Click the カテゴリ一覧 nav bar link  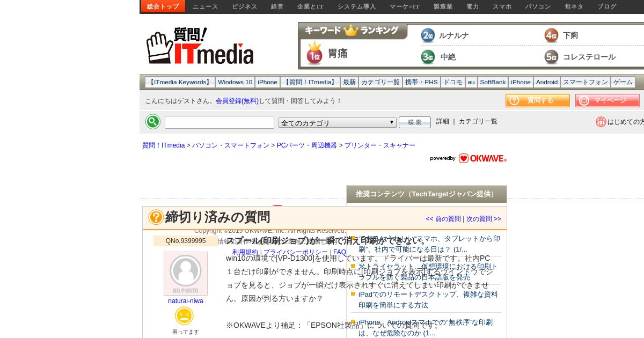380,82
